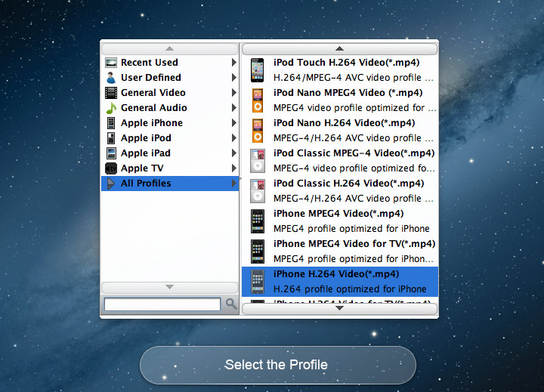
Task: Click "MPEG4 profile optimized for iPhone" description
Action: [x=351, y=229]
